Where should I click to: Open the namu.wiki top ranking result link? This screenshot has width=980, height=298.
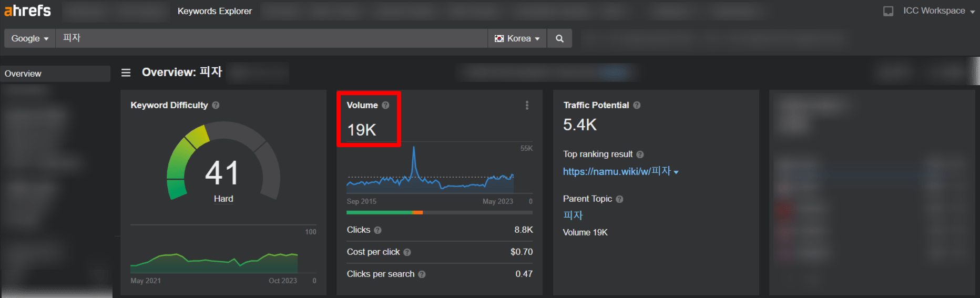(616, 172)
